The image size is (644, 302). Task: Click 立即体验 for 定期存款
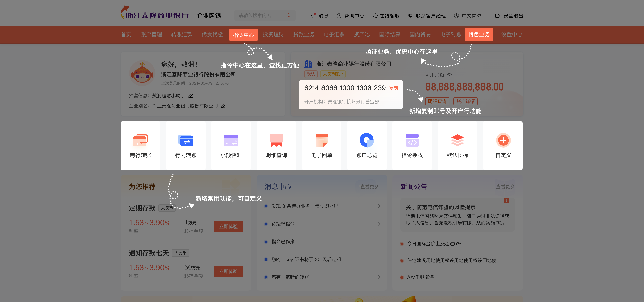228,226
